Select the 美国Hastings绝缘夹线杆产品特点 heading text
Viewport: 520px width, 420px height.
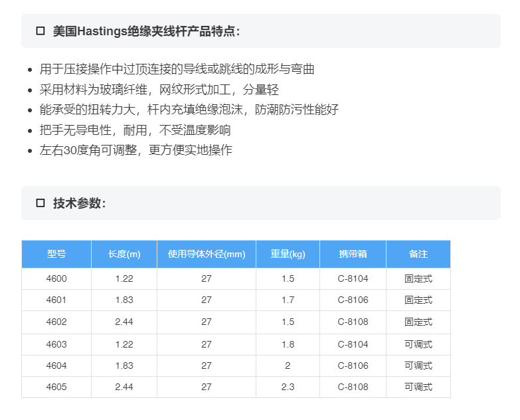point(146,31)
